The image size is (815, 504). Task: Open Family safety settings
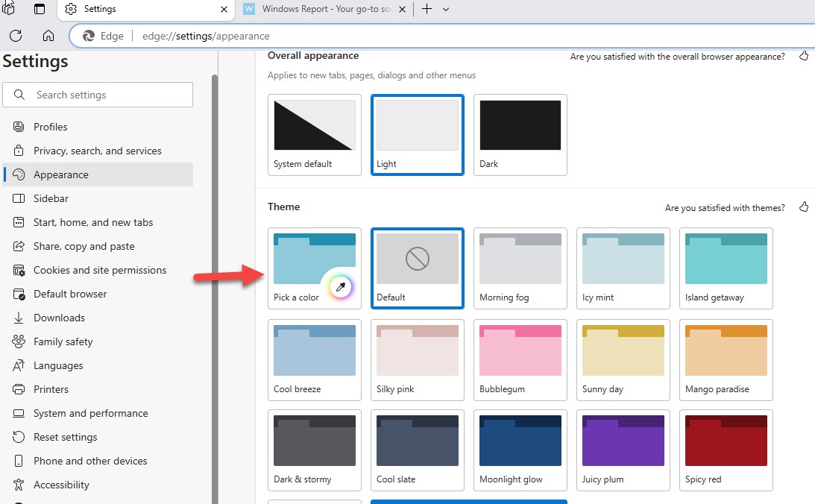pyautogui.click(x=98, y=341)
